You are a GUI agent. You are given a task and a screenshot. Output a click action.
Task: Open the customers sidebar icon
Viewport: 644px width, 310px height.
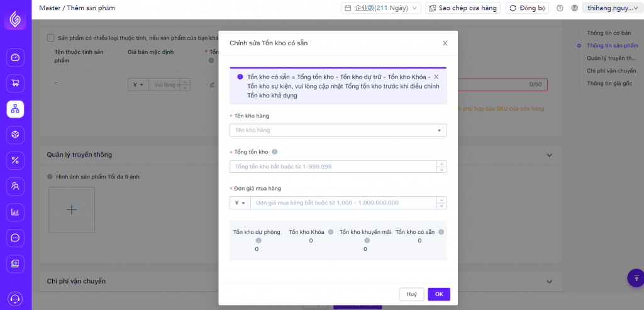tap(15, 186)
